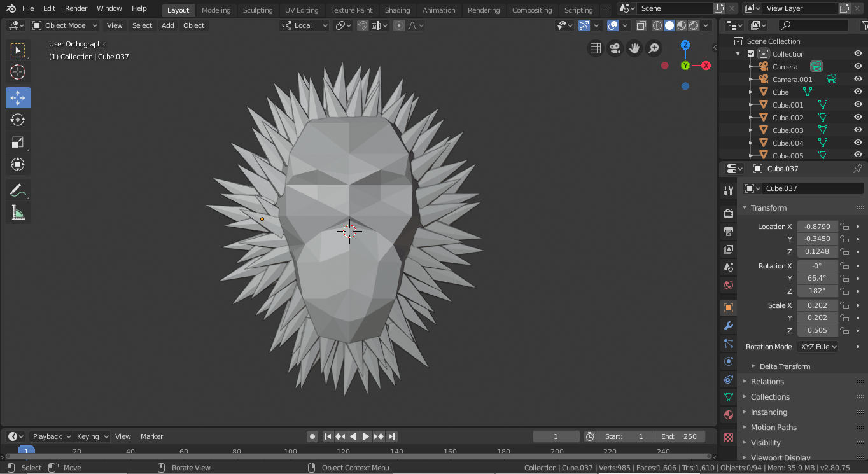Expand the Relations panel
The image size is (868, 474).
click(x=767, y=382)
